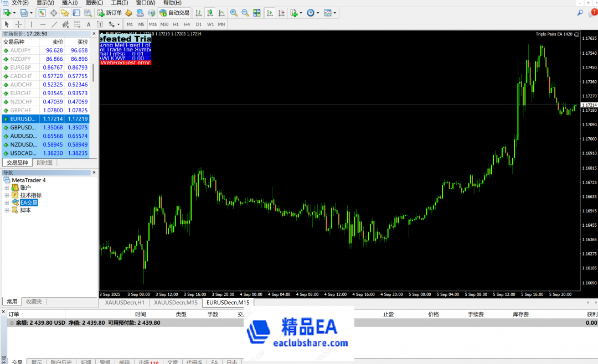Screen dimensions: 598x364
Task: Open the 即时图 tab in Market Watch
Action: tap(44, 163)
